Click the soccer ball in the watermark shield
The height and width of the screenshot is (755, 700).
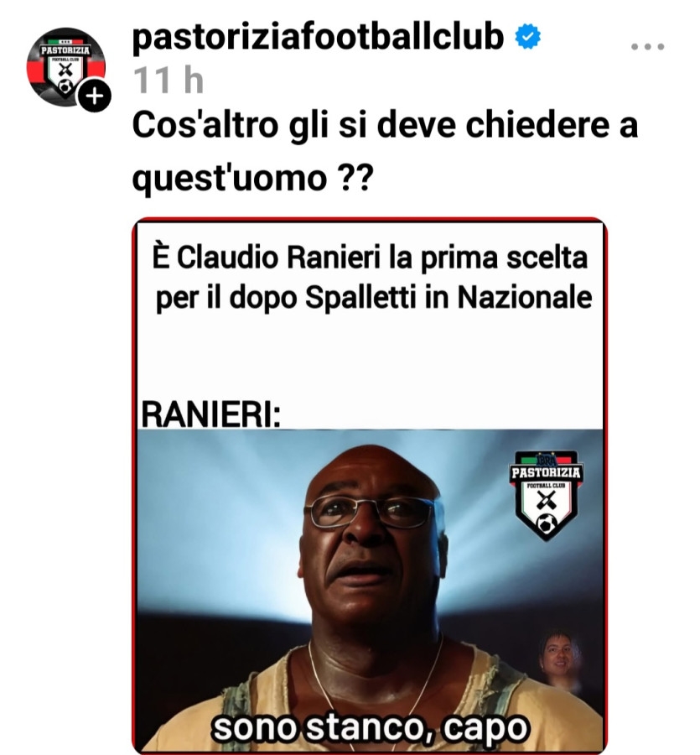[x=547, y=523]
